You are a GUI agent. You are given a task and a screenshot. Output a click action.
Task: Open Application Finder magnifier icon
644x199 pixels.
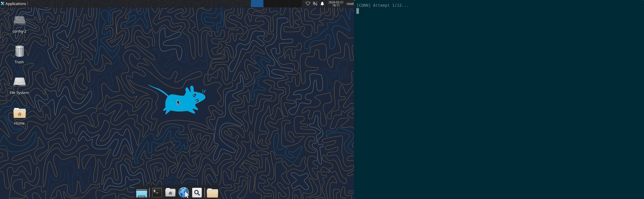197,193
